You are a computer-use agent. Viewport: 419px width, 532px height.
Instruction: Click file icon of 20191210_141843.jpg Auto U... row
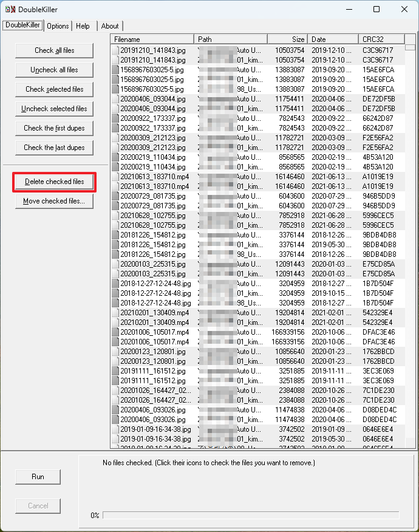click(x=115, y=50)
